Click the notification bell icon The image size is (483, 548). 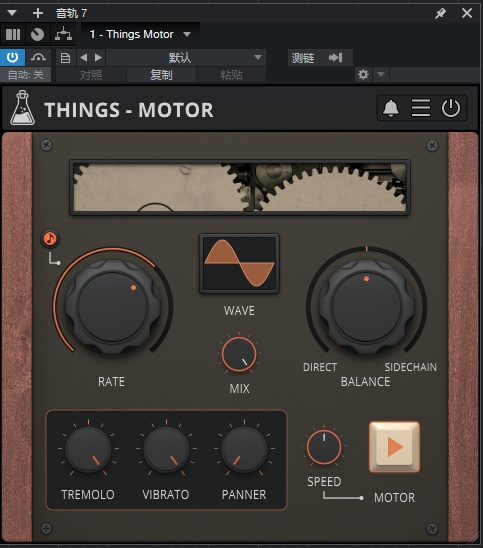(x=391, y=108)
